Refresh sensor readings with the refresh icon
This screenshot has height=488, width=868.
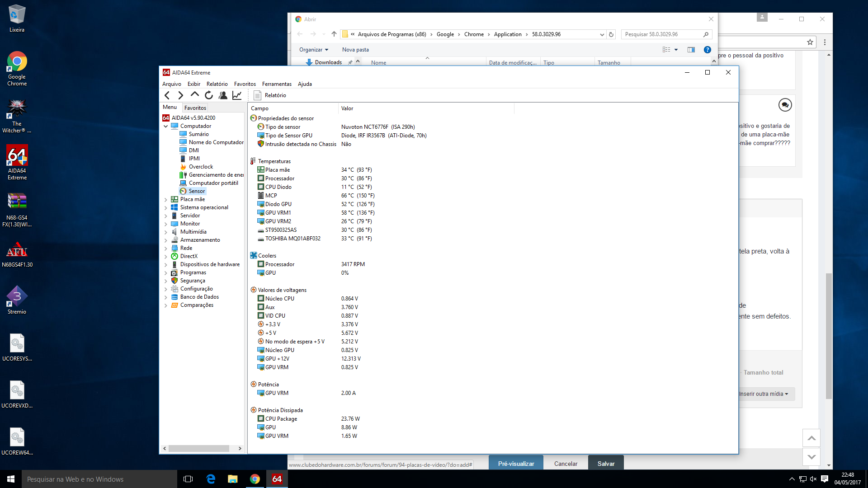click(x=209, y=95)
